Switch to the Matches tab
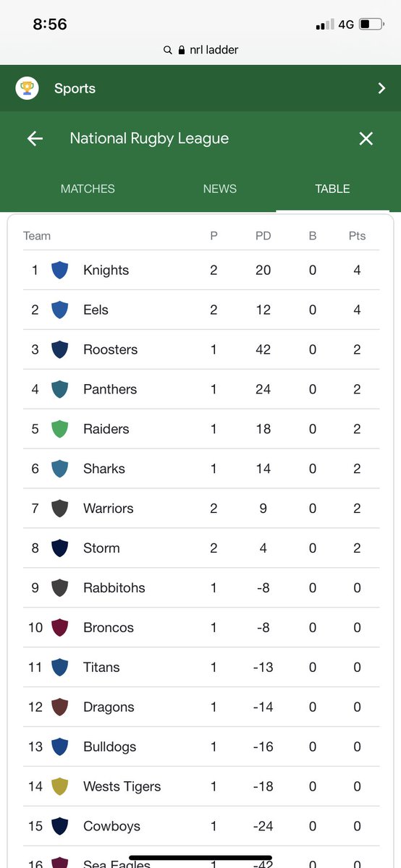Viewport: 401px width, 868px height. coord(88,189)
